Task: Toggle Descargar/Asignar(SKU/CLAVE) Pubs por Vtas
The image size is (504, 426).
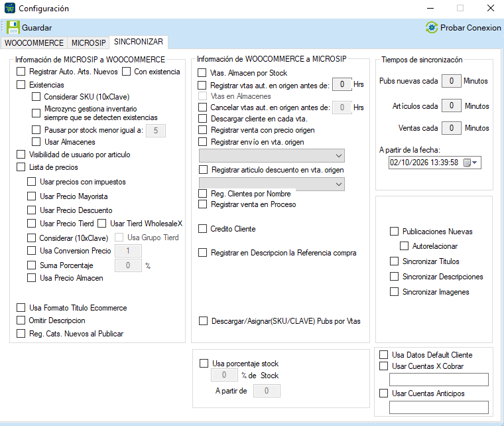Action: pyautogui.click(x=203, y=321)
